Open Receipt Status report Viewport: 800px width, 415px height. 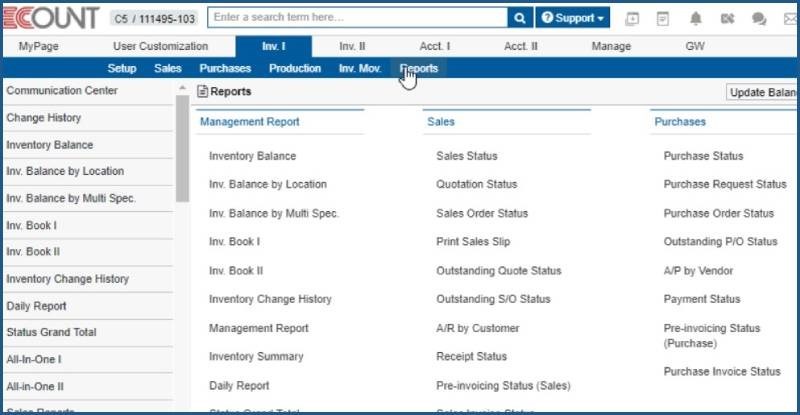tap(471, 357)
